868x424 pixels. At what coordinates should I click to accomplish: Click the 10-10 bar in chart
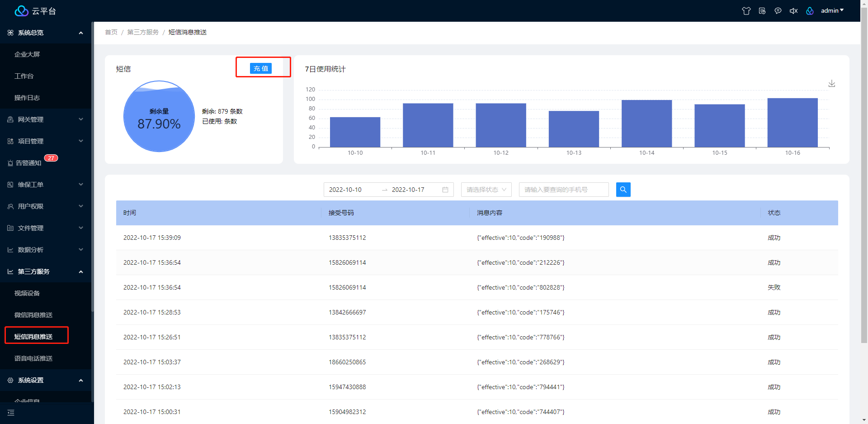click(x=355, y=132)
